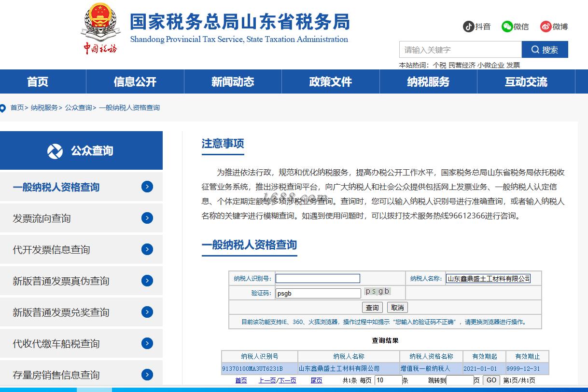This screenshot has width=588, height=392.
Task: Open the 纳税服务 navigation tab
Action: tap(428, 81)
